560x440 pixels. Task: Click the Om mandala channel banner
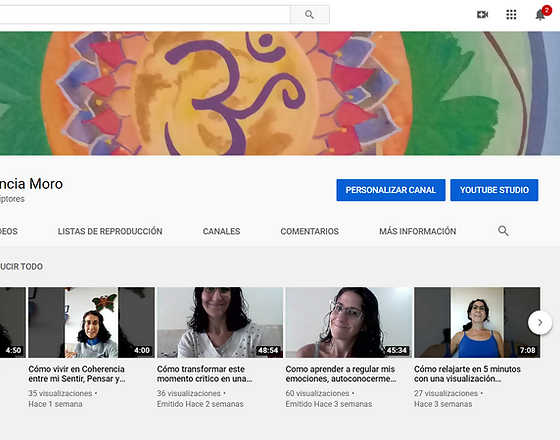tap(280, 93)
